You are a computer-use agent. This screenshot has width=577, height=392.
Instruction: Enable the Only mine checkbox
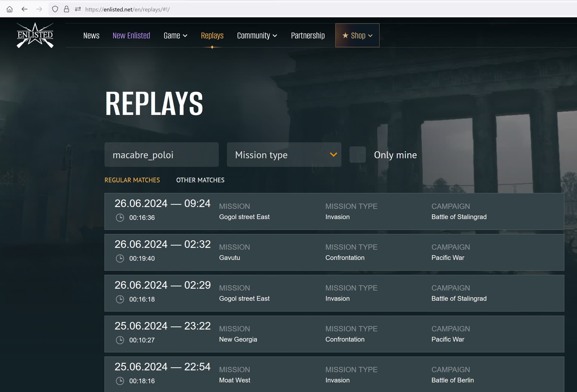pos(357,155)
